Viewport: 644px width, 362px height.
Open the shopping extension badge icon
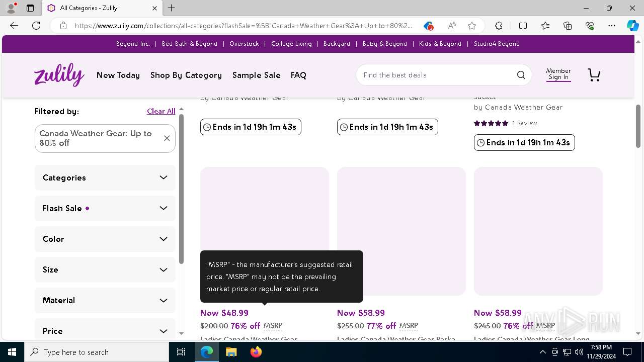click(x=428, y=26)
